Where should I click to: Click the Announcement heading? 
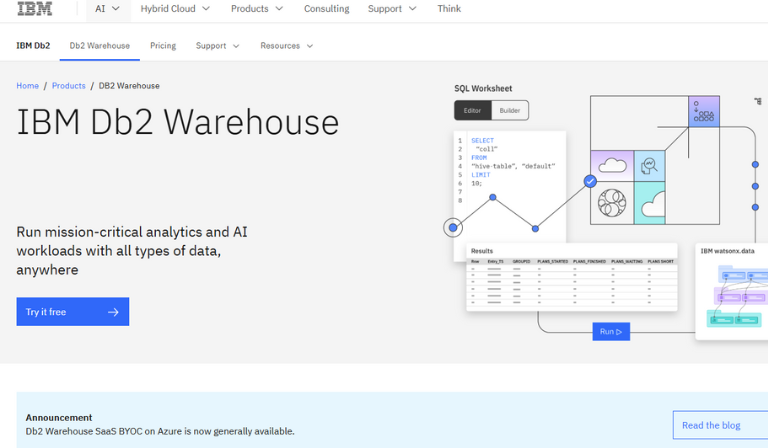tap(59, 418)
